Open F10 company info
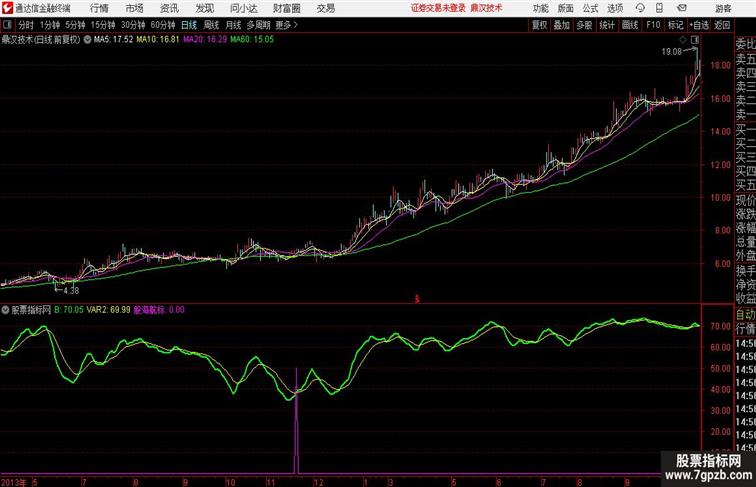756x487 pixels. coord(653,25)
